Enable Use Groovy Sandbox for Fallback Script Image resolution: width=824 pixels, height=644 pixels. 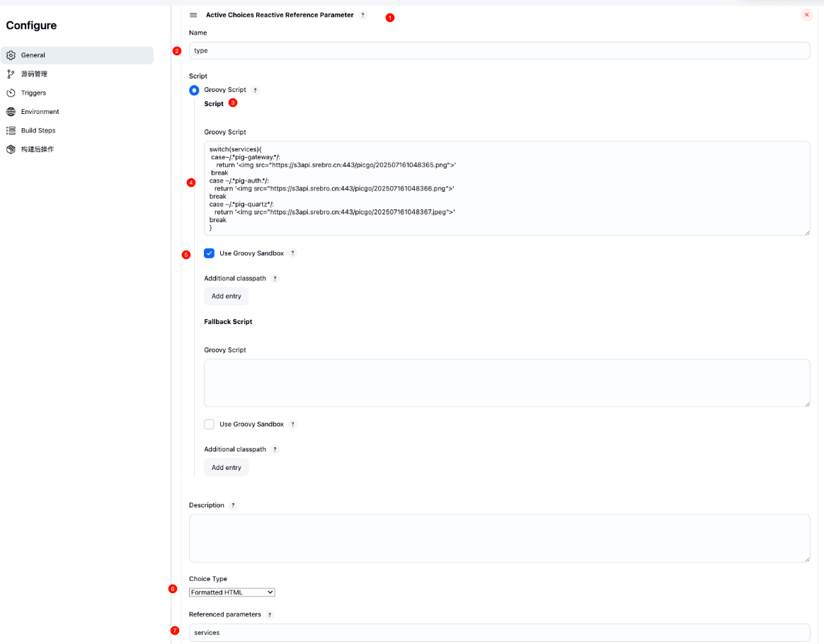(210, 425)
